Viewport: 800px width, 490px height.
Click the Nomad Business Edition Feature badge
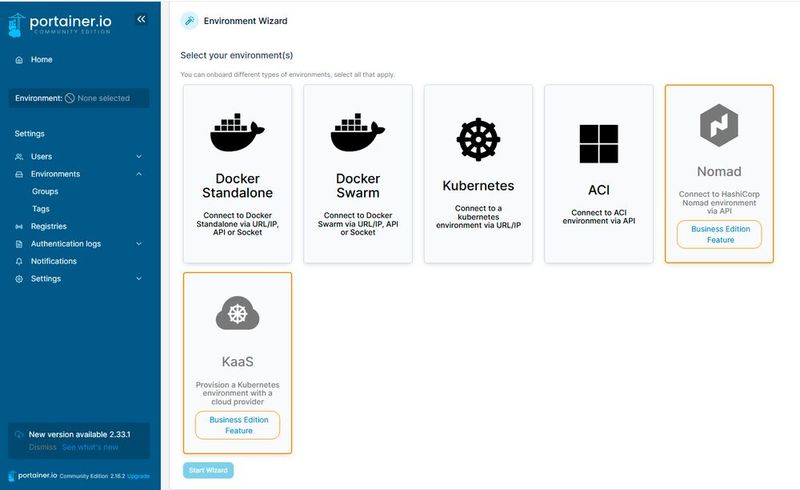tap(719, 234)
